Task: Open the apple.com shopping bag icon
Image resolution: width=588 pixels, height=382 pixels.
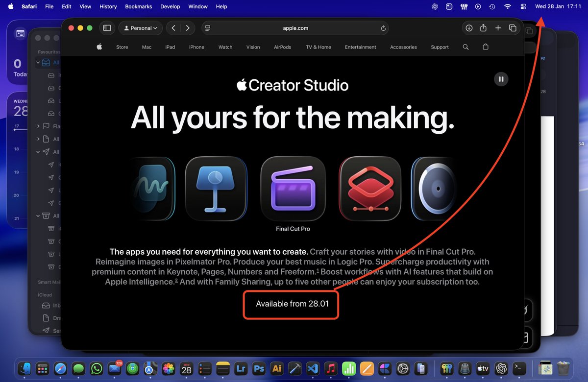Action: (x=486, y=47)
